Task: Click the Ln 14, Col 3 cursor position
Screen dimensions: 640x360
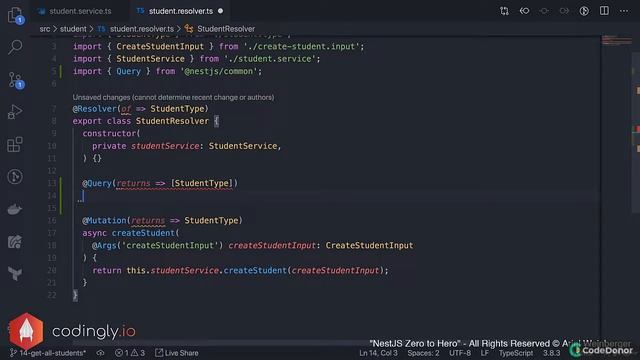Action: point(378,353)
